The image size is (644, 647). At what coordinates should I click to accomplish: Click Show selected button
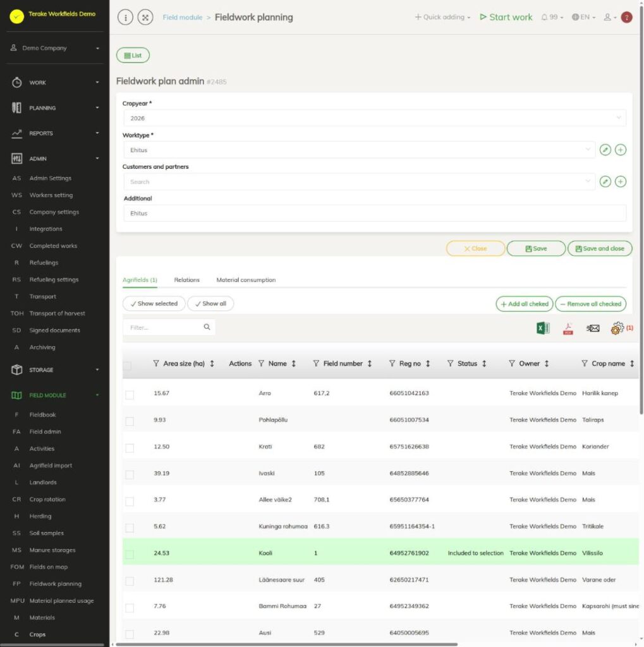click(x=154, y=303)
